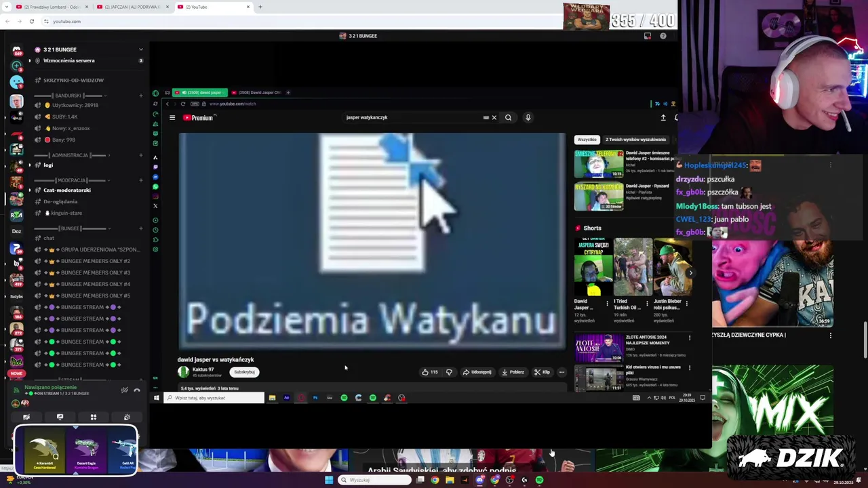Open Spotify from the Windows taskbar
This screenshot has height=488, width=868.
[x=540, y=480]
